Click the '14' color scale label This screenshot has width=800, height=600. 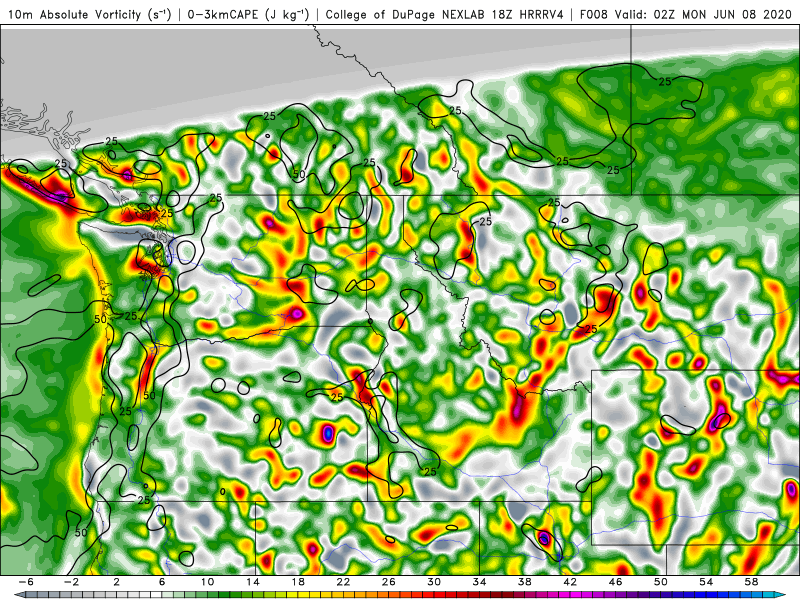tap(253, 582)
